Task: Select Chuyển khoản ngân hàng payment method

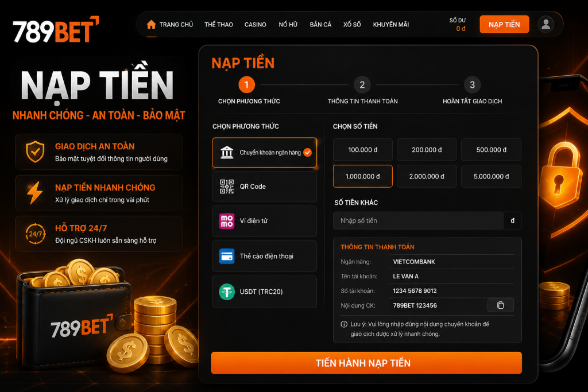Action: (x=264, y=153)
